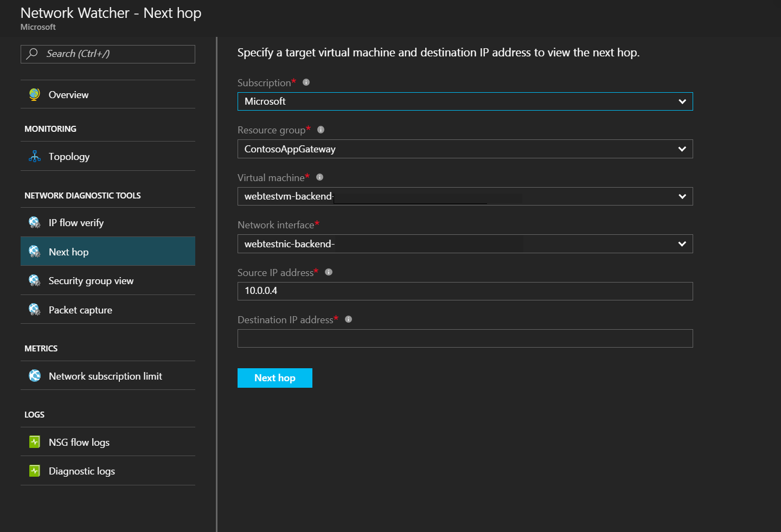Click the Network subscription limit icon
The height and width of the screenshot is (532, 781).
(35, 376)
